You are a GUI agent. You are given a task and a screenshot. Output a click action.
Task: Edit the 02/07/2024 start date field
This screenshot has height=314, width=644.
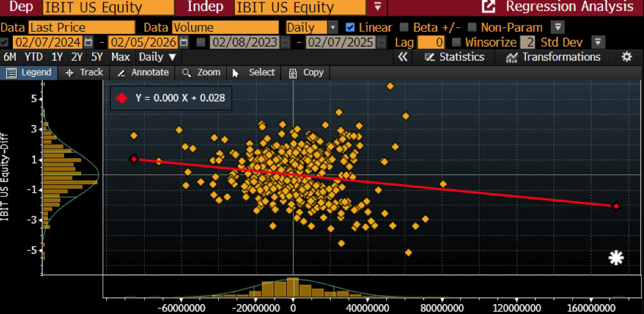(48, 42)
